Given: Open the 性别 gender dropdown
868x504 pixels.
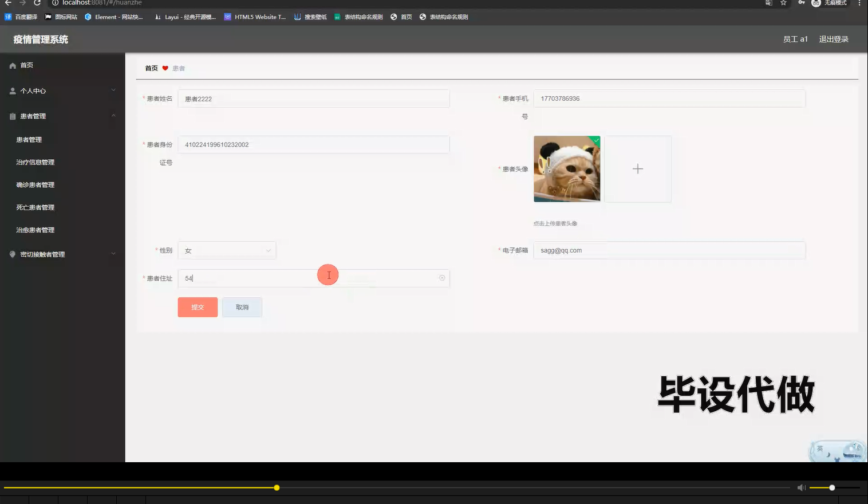Looking at the screenshot, I should coord(227,250).
